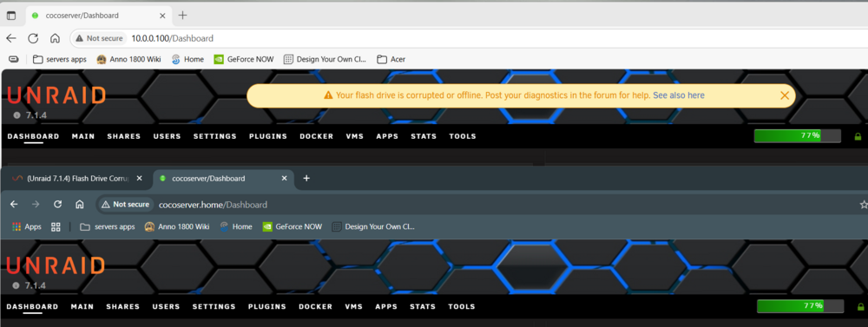Click the Unraid logo in upper window

tap(56, 95)
